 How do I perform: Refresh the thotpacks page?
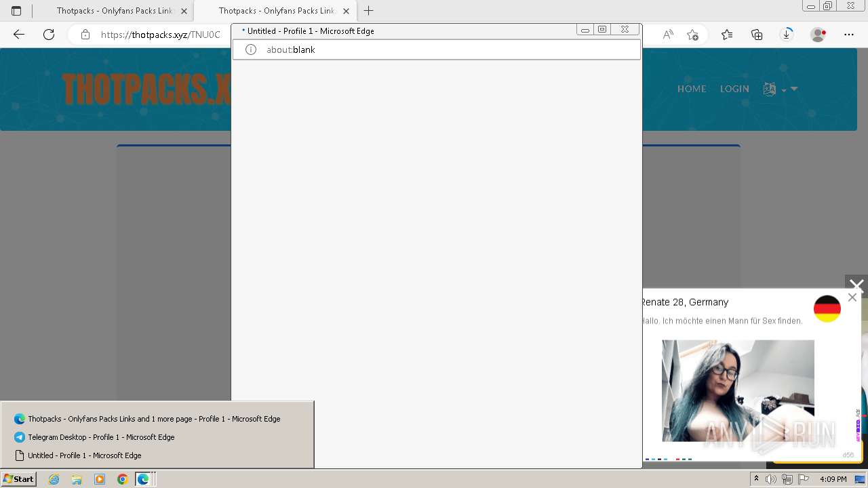click(x=49, y=35)
